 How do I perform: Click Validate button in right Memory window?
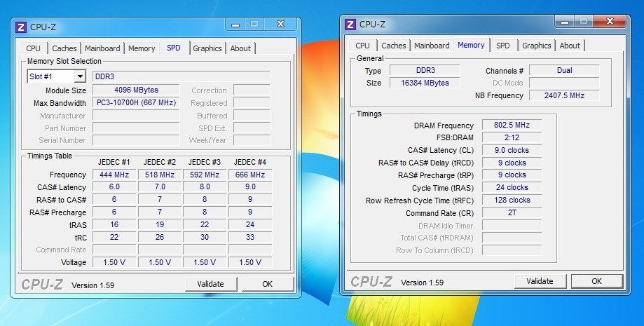point(540,281)
